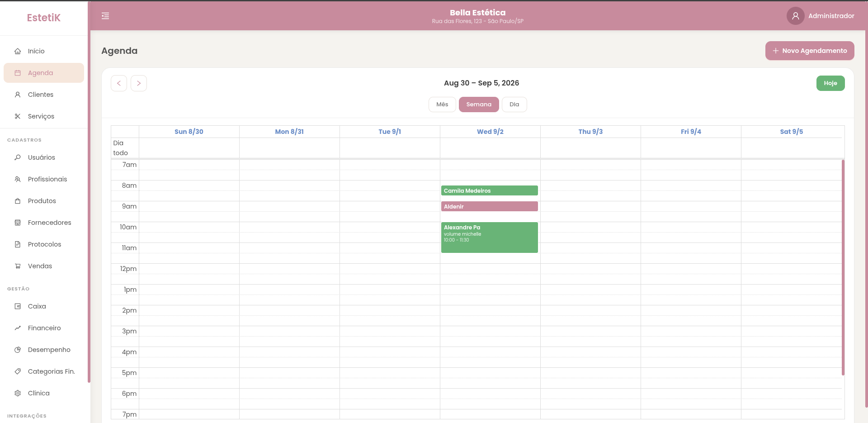The height and width of the screenshot is (423, 868).
Task: Click the Sat 9/5 day header
Action: pos(792,132)
